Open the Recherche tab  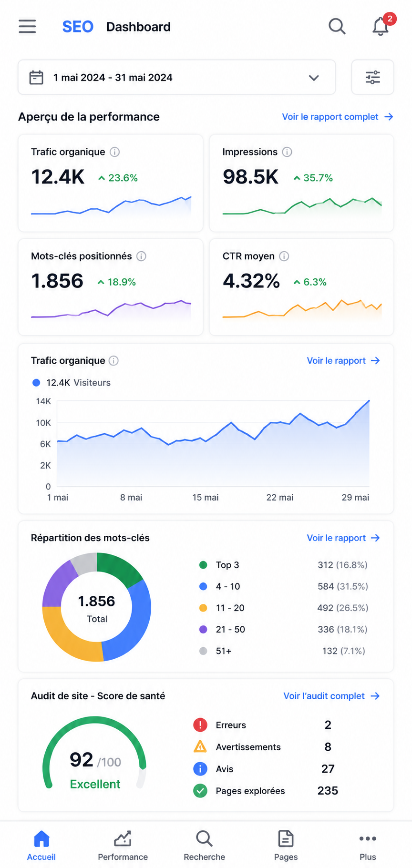[x=204, y=845]
